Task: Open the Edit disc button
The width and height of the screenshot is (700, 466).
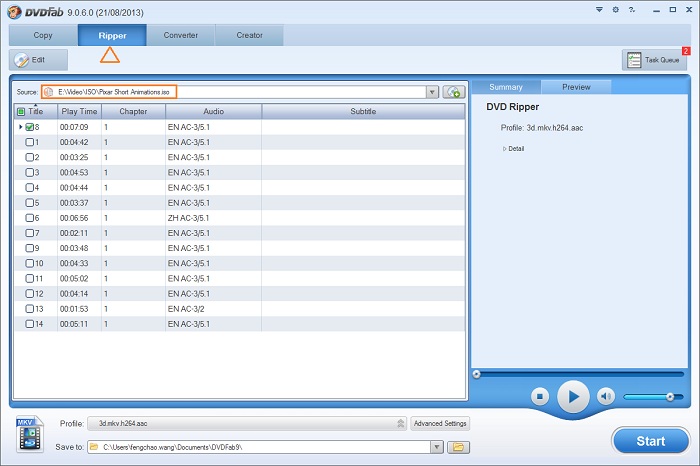Action: click(x=38, y=60)
